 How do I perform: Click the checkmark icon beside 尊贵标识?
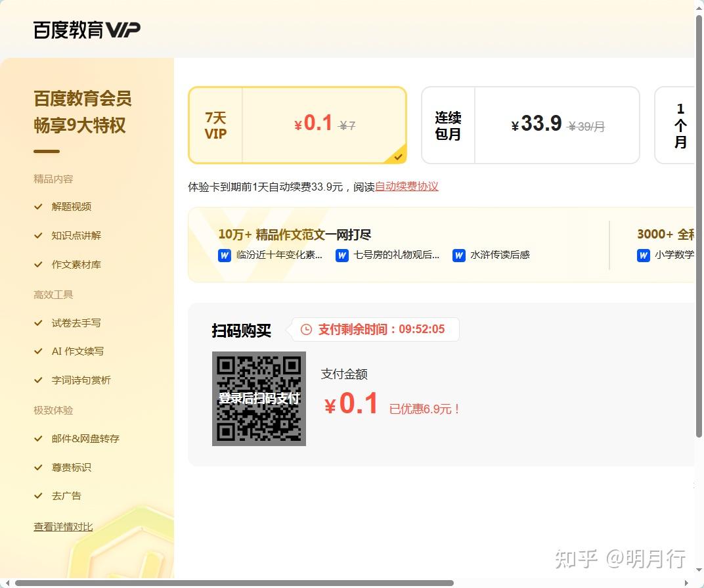coord(38,468)
